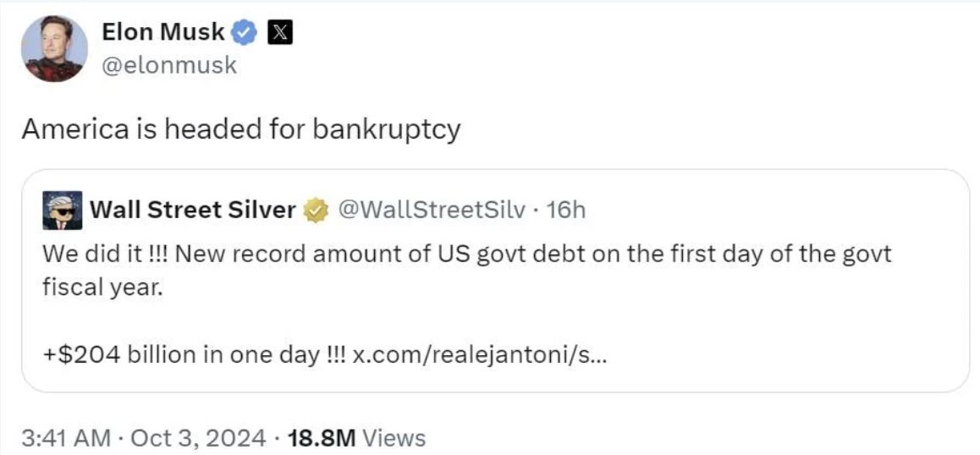This screenshot has height=455, width=980.
Task: Click the @elonmusk handle
Action: click(169, 65)
